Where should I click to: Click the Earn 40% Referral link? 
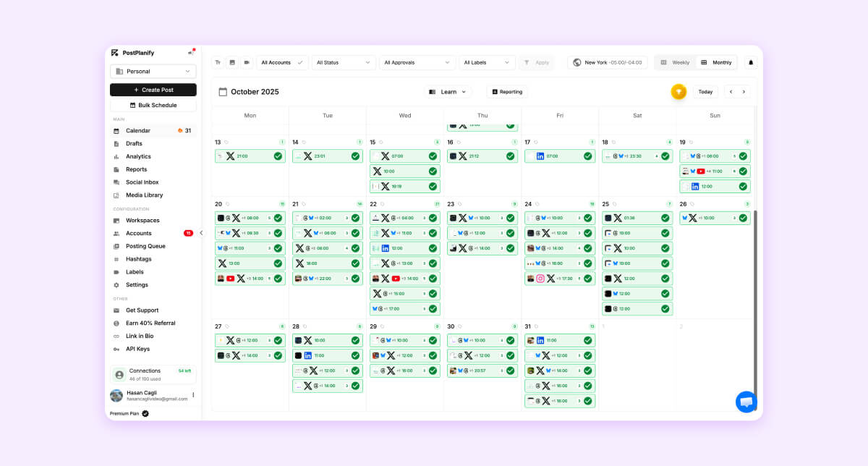point(150,323)
